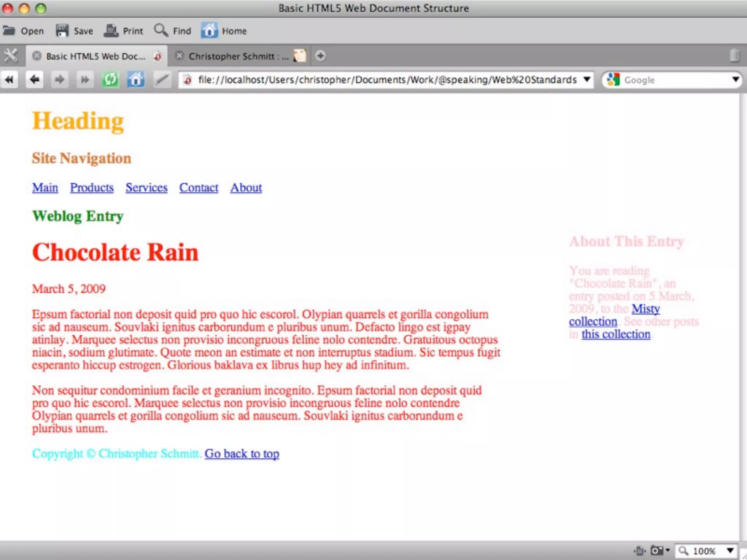
Task: Click the Rewind double-arrow button
Action: tap(9, 79)
